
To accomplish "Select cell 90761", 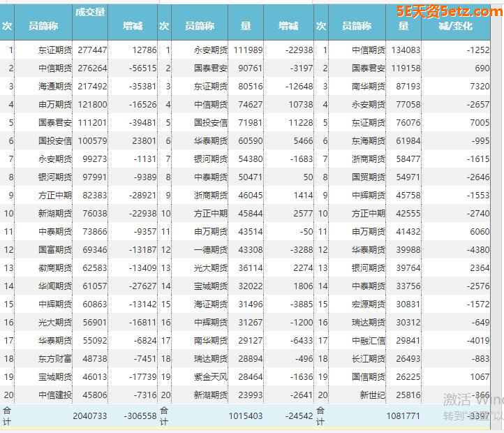I will point(251,68).
